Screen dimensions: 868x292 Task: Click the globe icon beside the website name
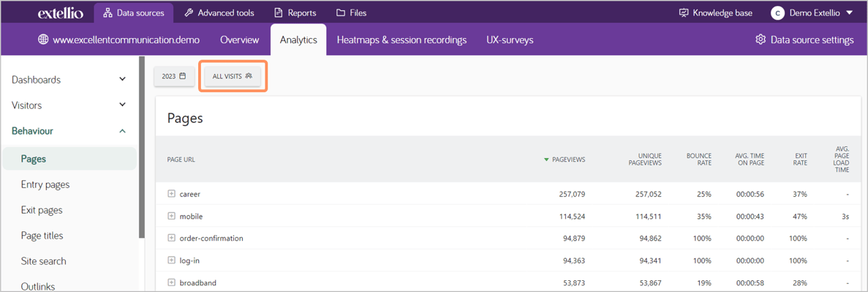[x=43, y=40]
